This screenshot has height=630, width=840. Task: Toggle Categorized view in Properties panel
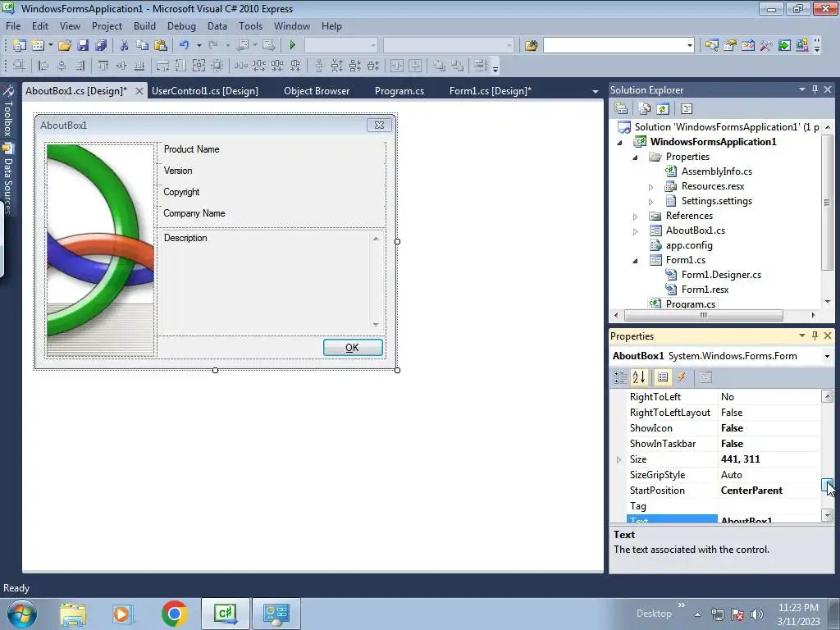[620, 377]
